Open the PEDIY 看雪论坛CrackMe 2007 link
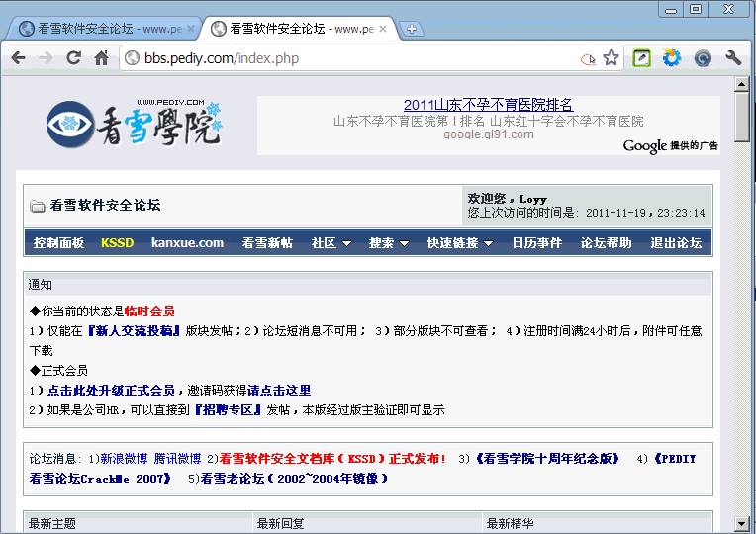The height and width of the screenshot is (534, 756). tap(101, 479)
